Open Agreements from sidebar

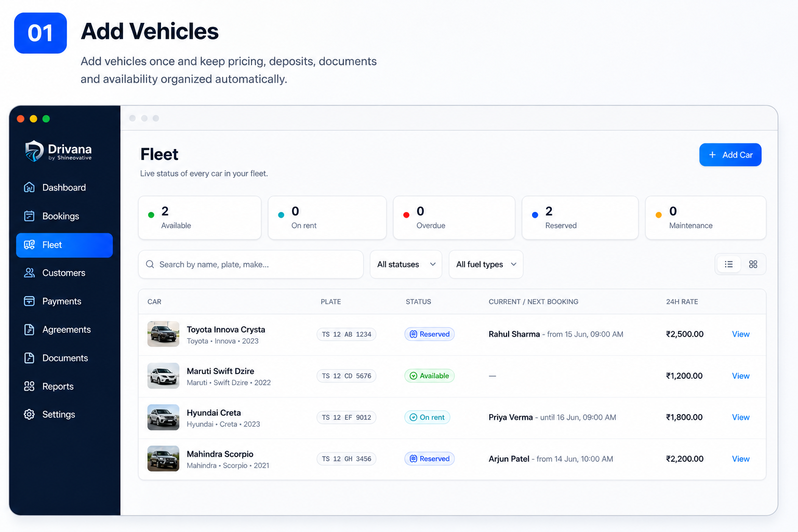tap(64, 329)
